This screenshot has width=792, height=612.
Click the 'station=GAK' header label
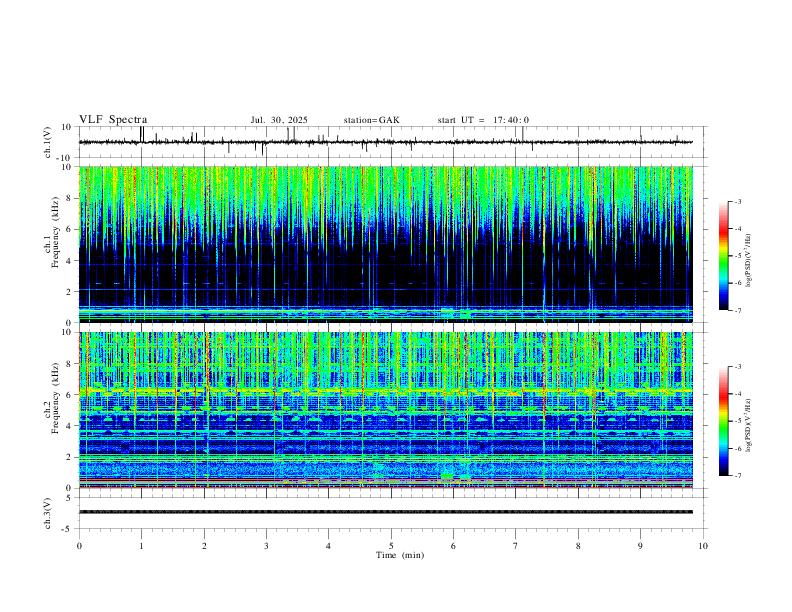[371, 120]
